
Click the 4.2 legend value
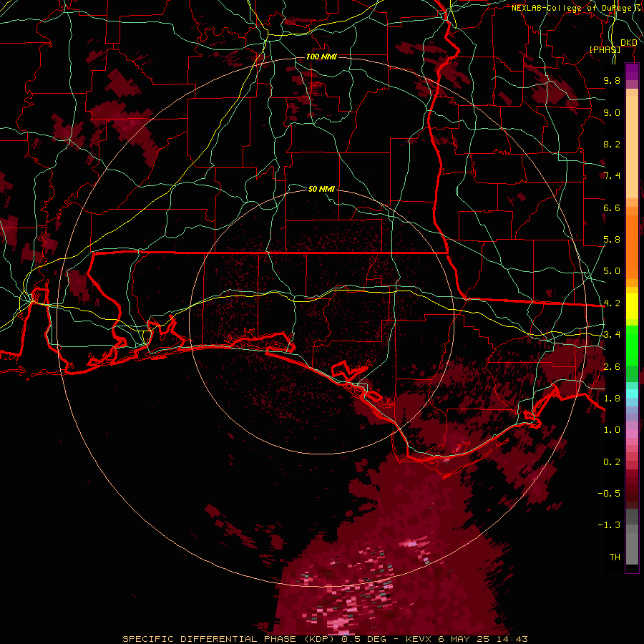point(612,303)
